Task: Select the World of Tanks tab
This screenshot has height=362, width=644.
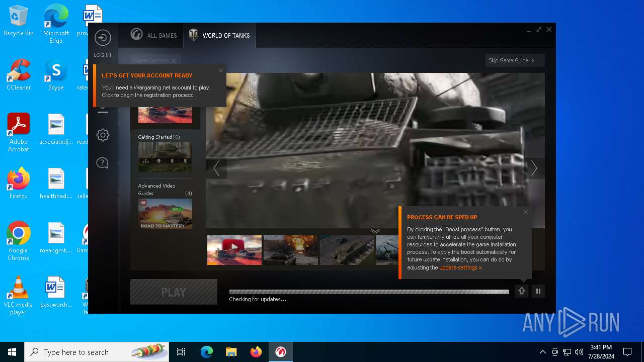Action: click(219, 35)
